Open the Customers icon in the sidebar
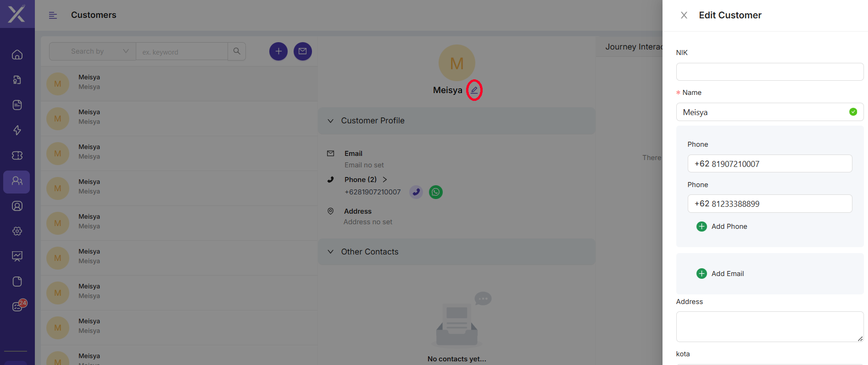 [x=17, y=182]
